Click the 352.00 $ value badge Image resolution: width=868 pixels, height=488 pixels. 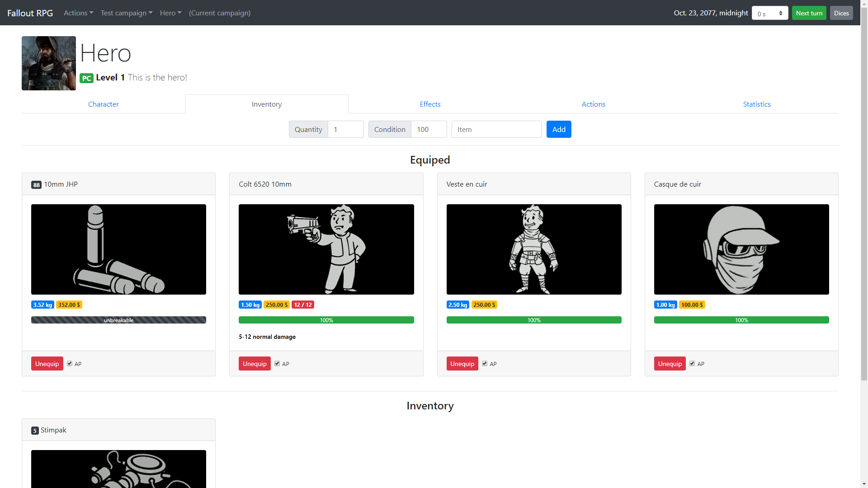69,305
